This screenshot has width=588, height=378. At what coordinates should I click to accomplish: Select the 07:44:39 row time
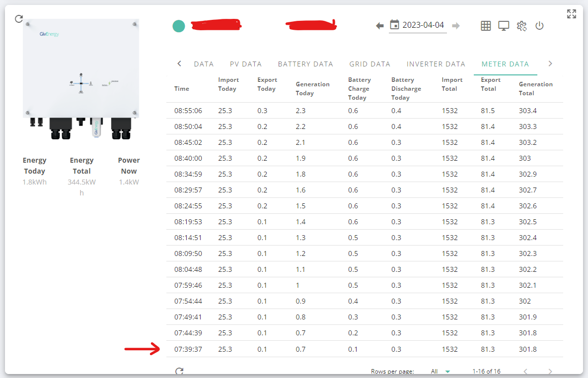pos(188,333)
